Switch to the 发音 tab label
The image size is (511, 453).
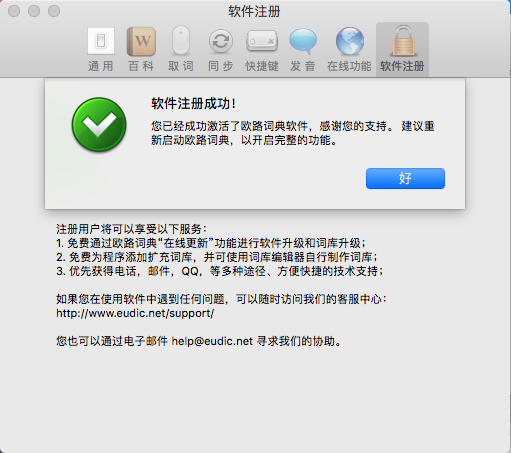[x=303, y=66]
